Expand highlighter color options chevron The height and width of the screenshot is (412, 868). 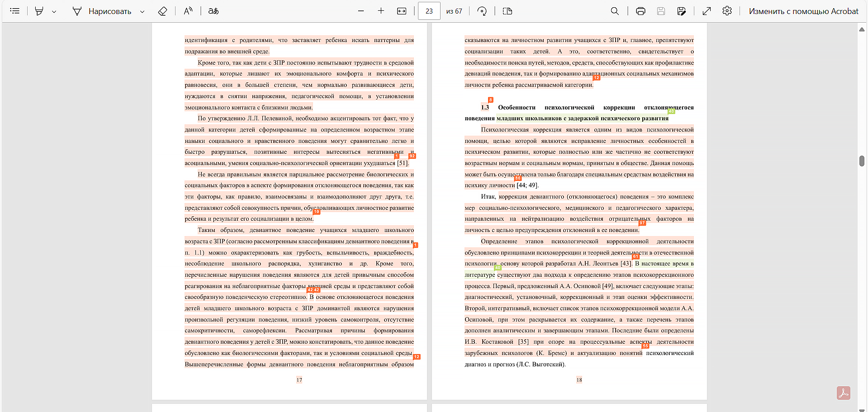pyautogui.click(x=54, y=11)
